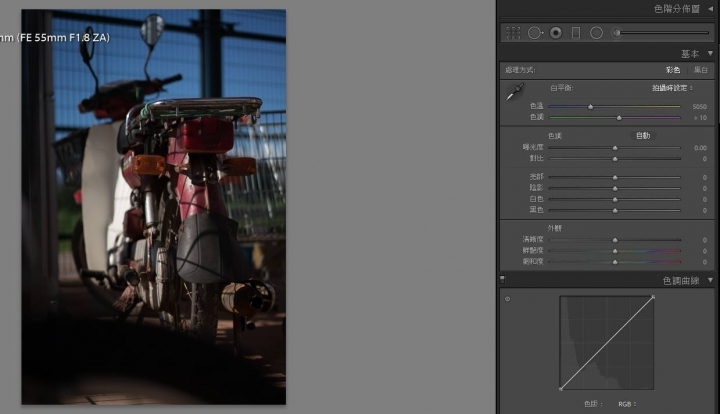This screenshot has height=414, width=720.
Task: Adjust the 清晰度 clarity slider handle
Action: [x=615, y=240]
